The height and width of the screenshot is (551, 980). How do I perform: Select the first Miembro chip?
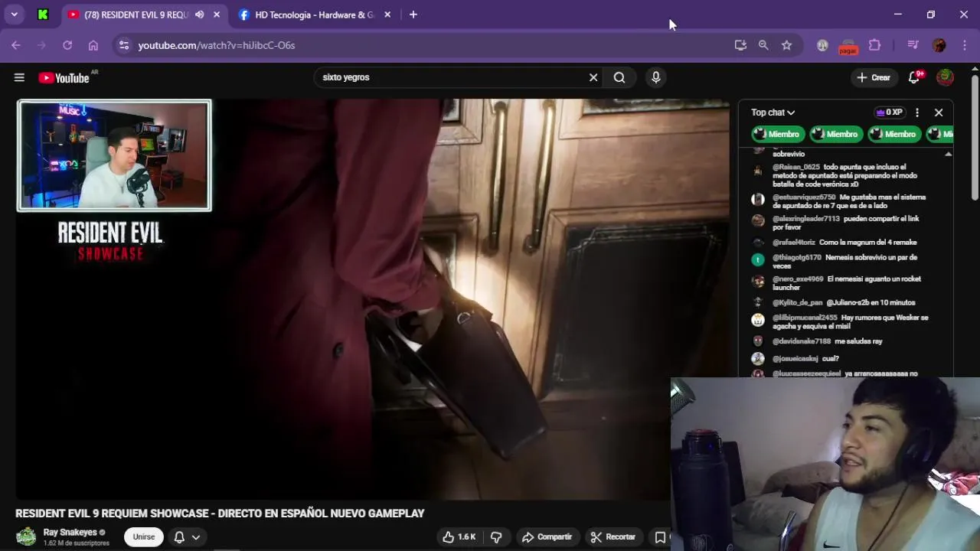point(777,134)
